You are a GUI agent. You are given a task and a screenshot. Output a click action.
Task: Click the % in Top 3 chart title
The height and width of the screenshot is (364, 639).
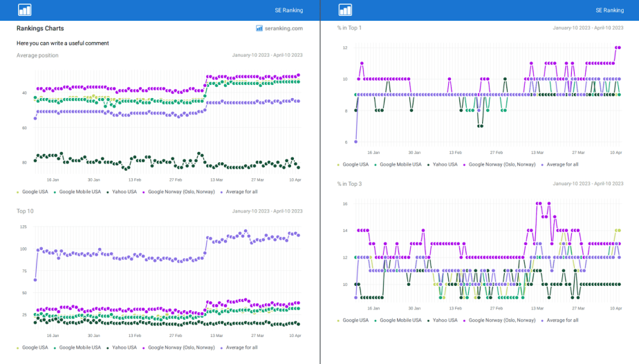(349, 184)
